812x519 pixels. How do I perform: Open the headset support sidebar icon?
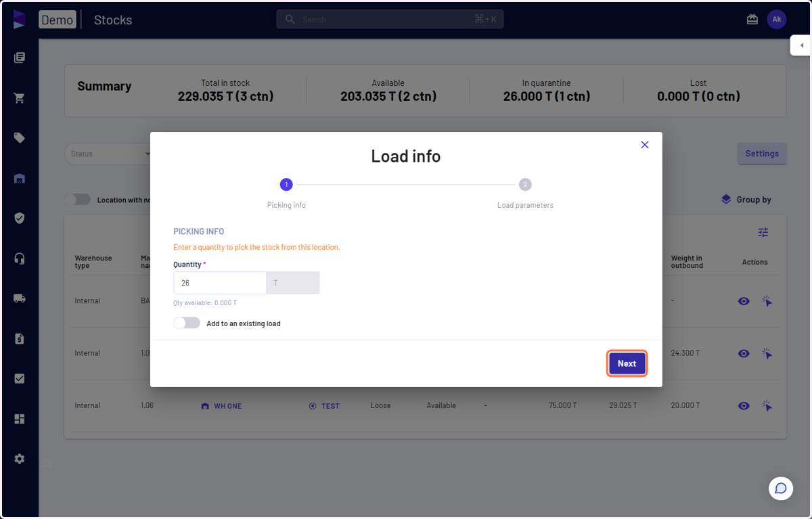[20, 258]
